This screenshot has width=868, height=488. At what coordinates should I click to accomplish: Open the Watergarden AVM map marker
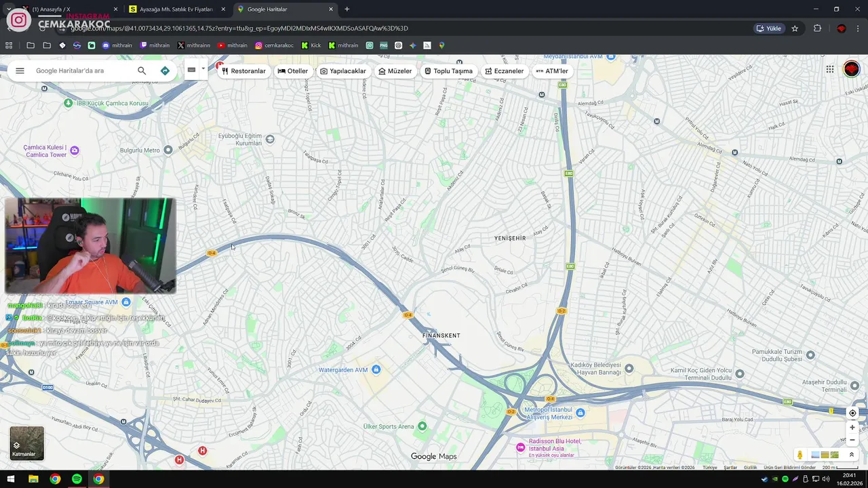[x=376, y=369]
